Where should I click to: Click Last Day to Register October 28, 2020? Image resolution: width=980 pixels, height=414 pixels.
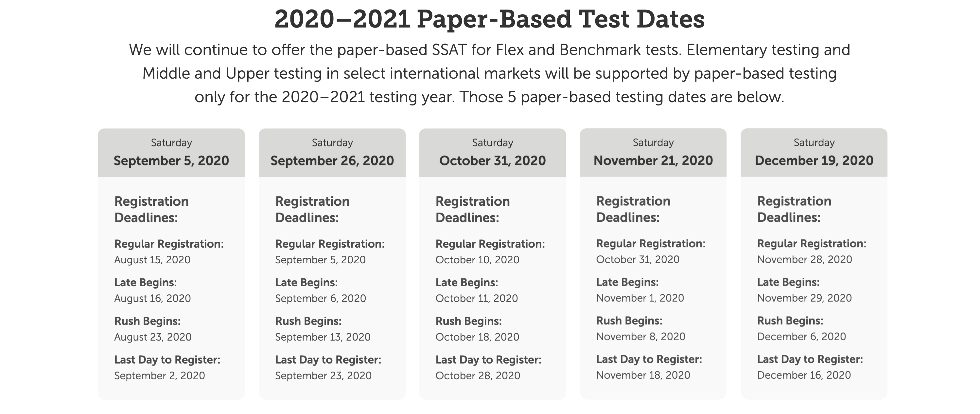click(478, 376)
